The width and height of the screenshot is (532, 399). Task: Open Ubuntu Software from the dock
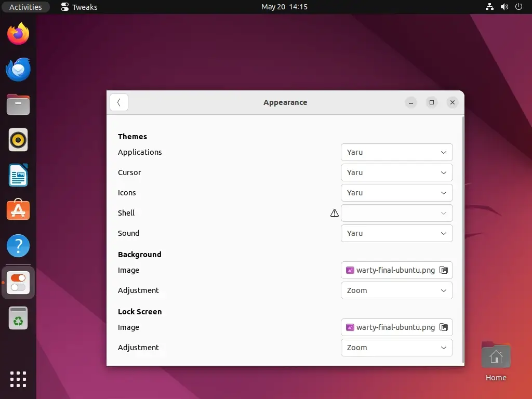point(18,210)
